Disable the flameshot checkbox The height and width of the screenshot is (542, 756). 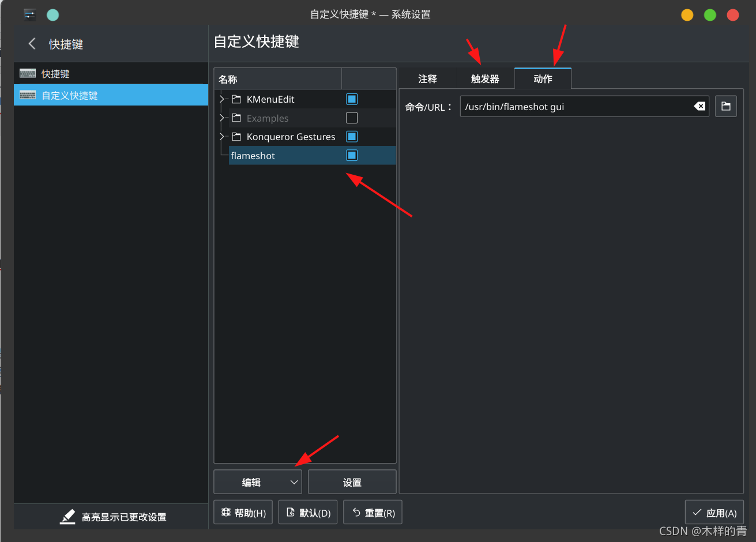352,155
